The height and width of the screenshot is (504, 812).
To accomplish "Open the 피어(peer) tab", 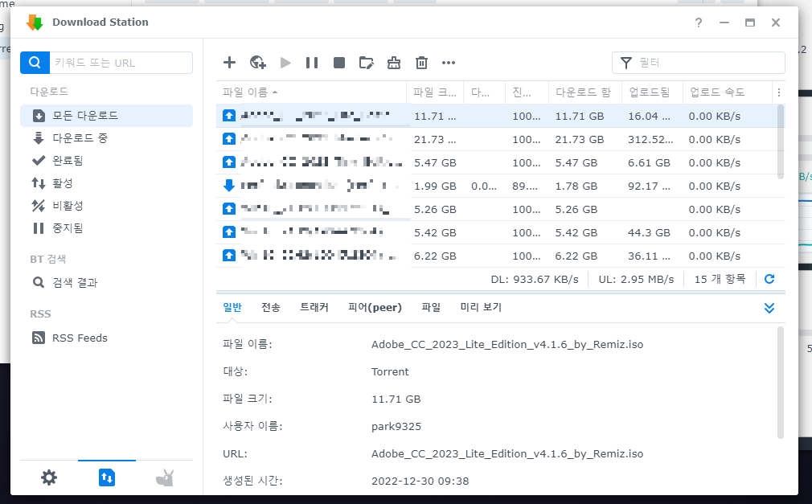I will [x=375, y=308].
